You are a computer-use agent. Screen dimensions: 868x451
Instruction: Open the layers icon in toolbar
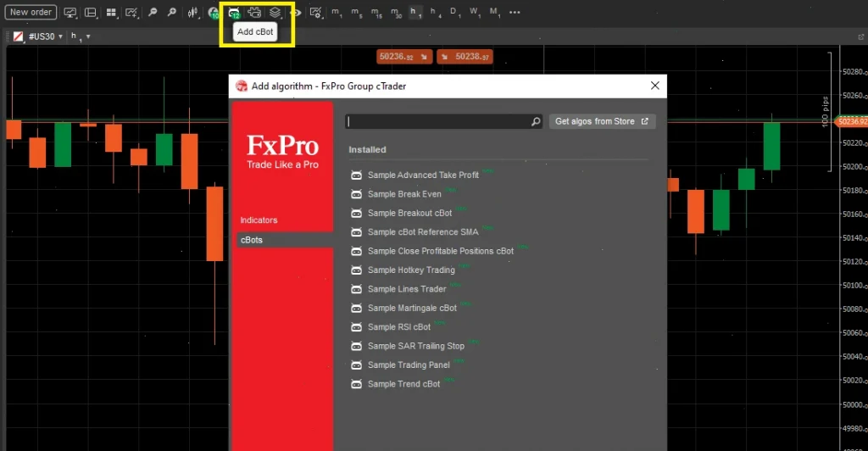click(275, 12)
